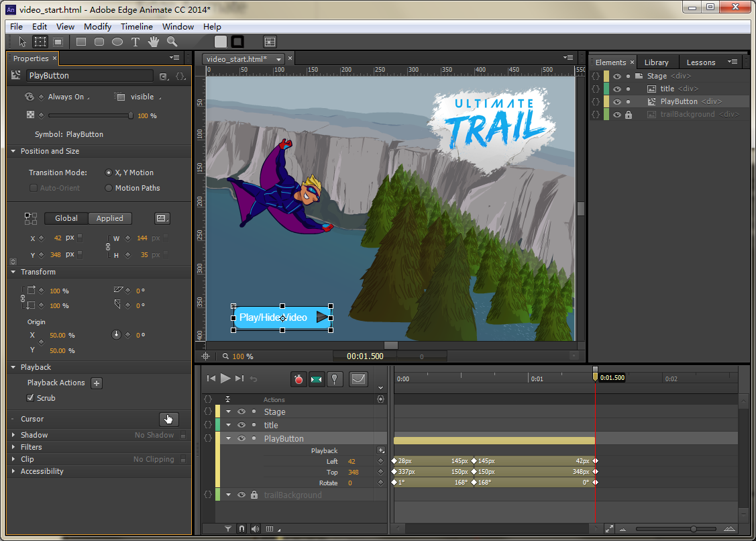This screenshot has height=541, width=756.
Task: Select the Ellipse tool
Action: pyautogui.click(x=117, y=42)
